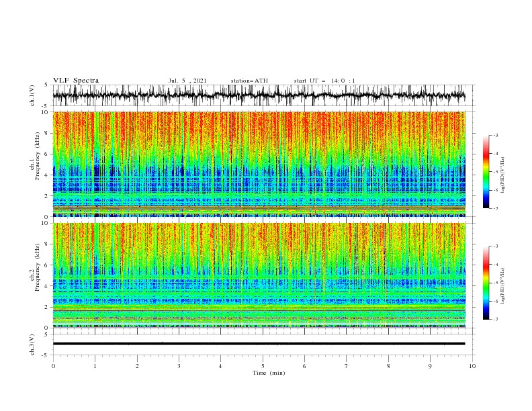Click the 'ch.1(V)' waveform axis label
The image size is (532, 411).
coord(32,95)
